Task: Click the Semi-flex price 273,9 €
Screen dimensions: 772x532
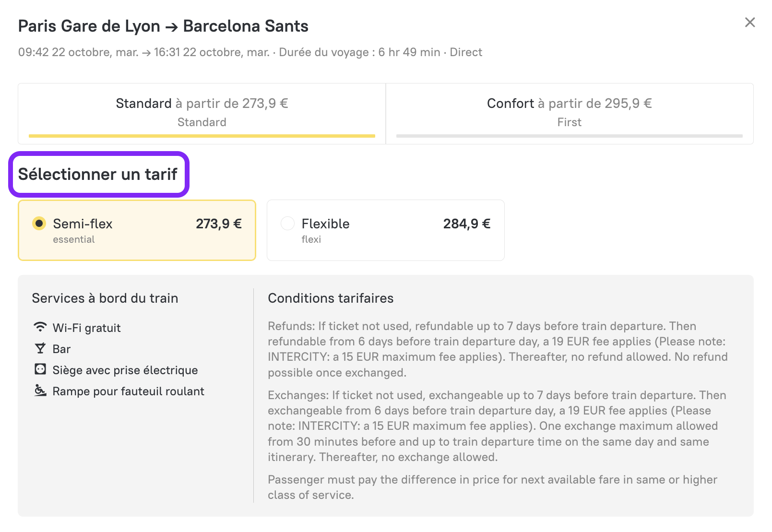Action: (219, 224)
